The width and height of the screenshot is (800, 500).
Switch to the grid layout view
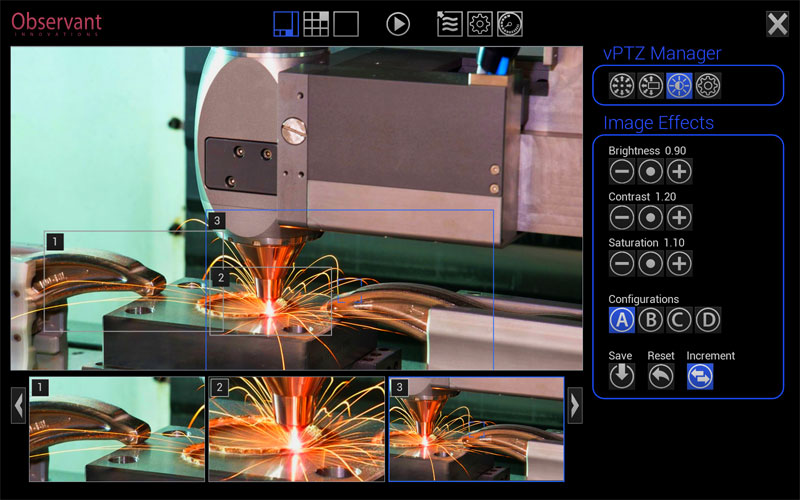pos(316,24)
